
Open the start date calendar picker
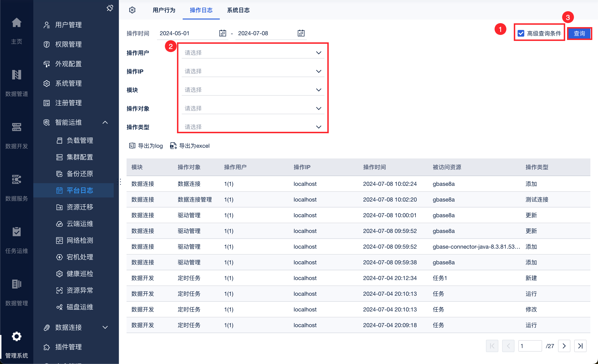[222, 33]
